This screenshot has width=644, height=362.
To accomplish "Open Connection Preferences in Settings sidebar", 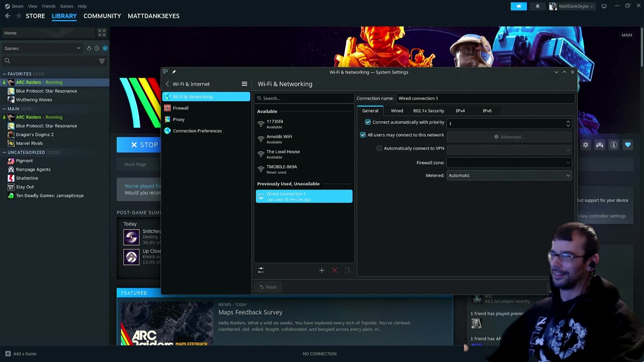I will (x=206, y=131).
